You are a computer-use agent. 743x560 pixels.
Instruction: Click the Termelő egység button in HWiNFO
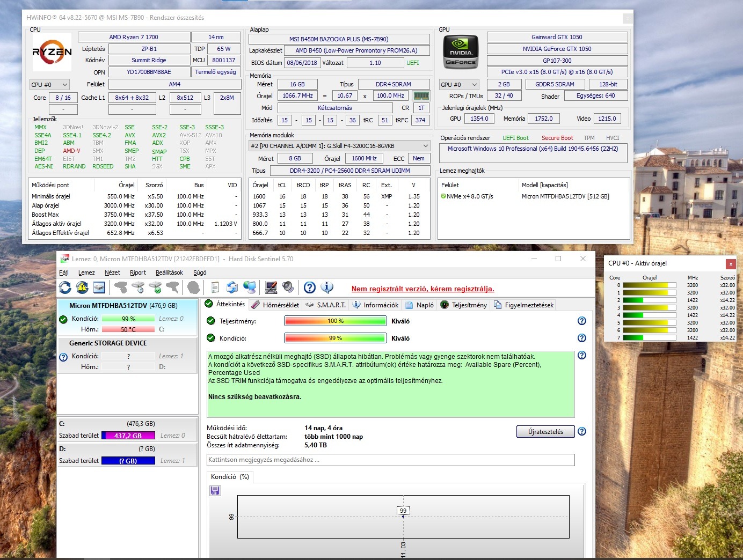pos(215,72)
